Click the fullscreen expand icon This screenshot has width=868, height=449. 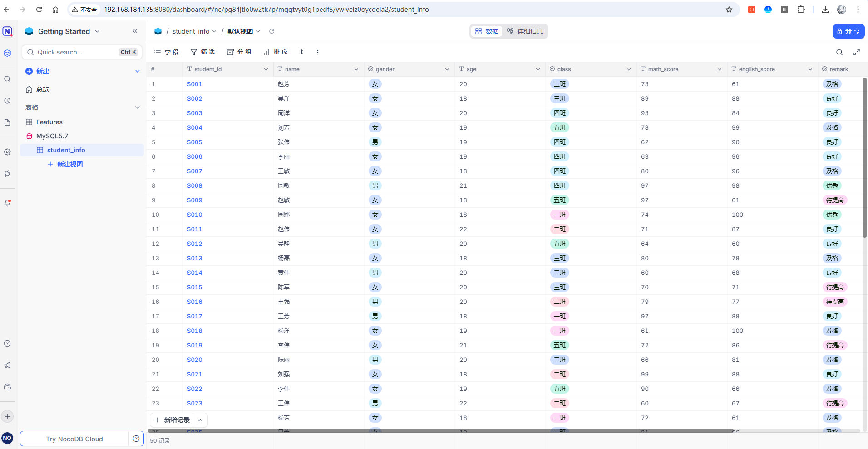[857, 52]
